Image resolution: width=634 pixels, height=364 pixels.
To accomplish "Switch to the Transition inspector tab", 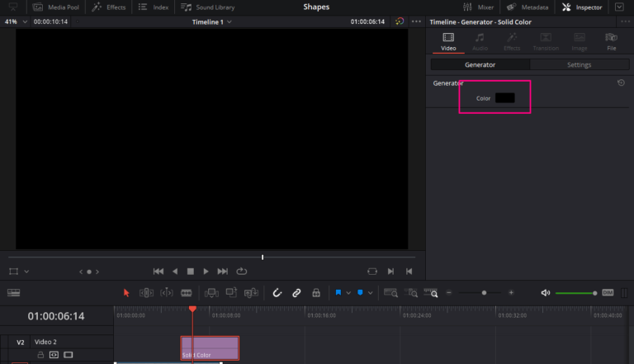I will click(x=546, y=42).
